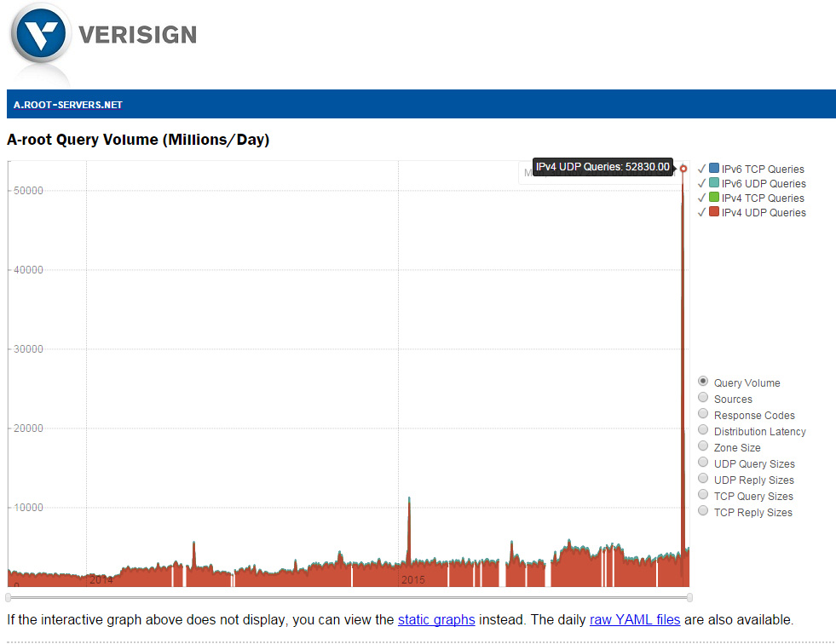Open the static graphs link
The height and width of the screenshot is (644, 836).
point(436,619)
